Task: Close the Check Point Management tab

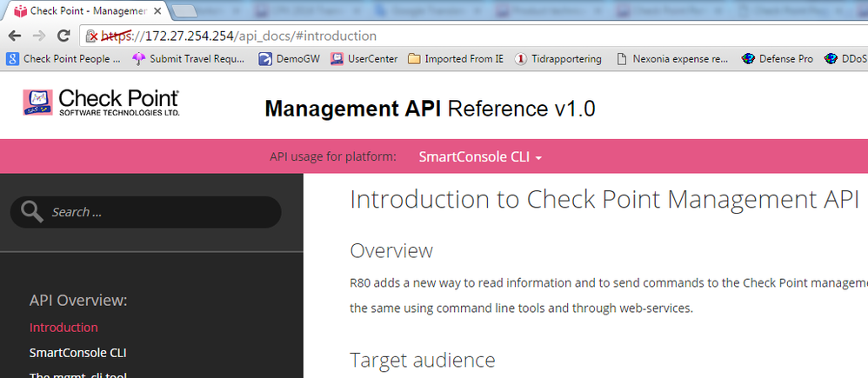Action: click(x=157, y=11)
